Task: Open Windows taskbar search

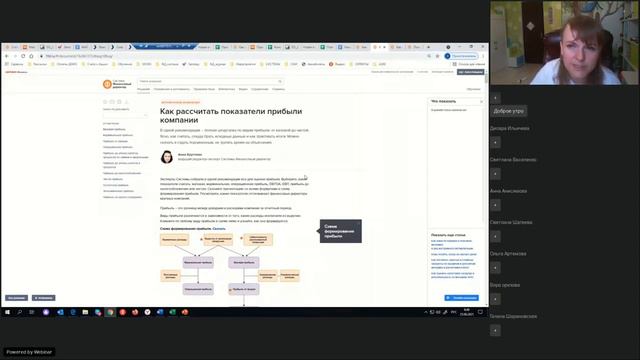Action: point(20,312)
